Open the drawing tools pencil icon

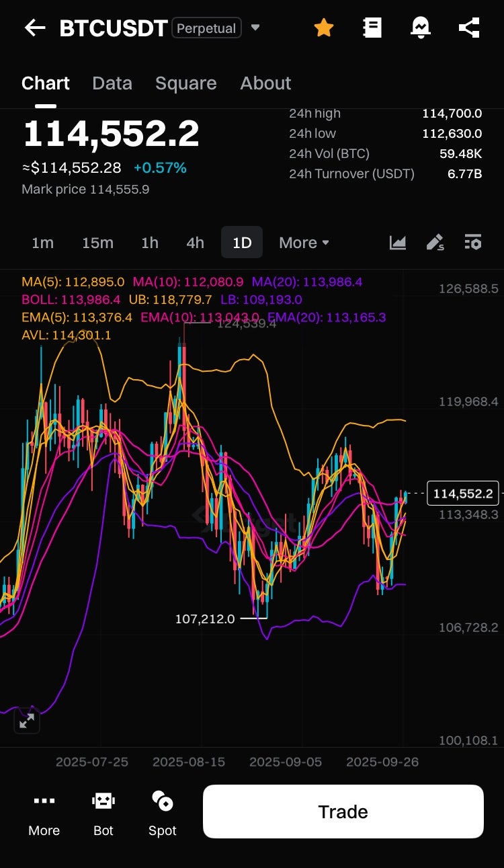tap(435, 243)
